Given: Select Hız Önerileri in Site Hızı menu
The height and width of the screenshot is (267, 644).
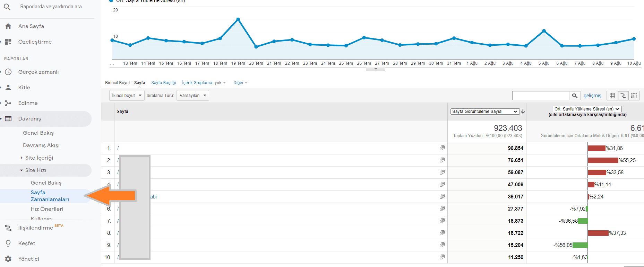Looking at the screenshot, I should (x=47, y=209).
